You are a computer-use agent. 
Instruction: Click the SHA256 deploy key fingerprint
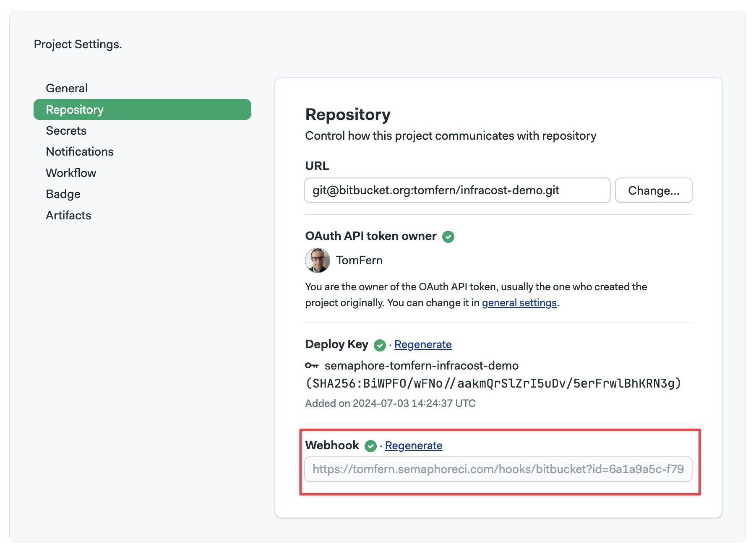coord(493,383)
